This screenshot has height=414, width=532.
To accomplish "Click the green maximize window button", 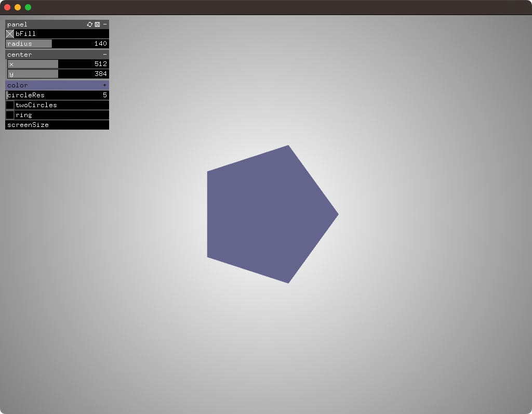I will pyautogui.click(x=28, y=7).
